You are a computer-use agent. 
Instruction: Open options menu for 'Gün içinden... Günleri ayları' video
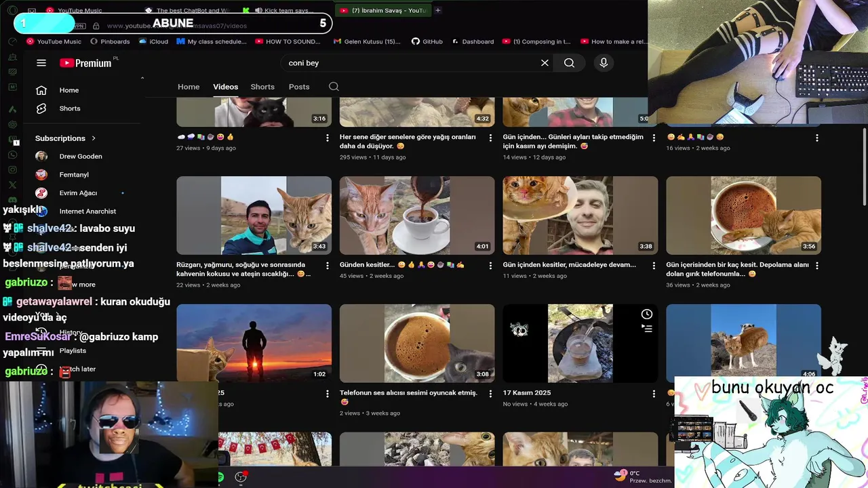pos(654,138)
